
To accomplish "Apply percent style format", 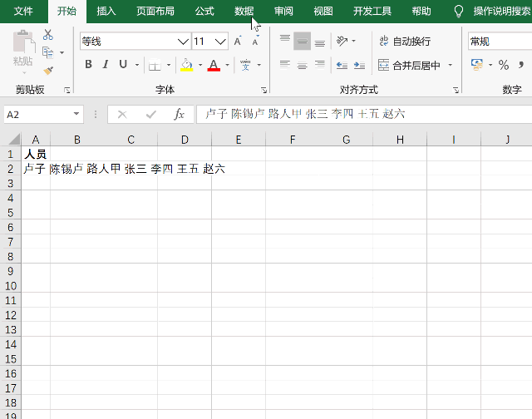I will point(504,65).
